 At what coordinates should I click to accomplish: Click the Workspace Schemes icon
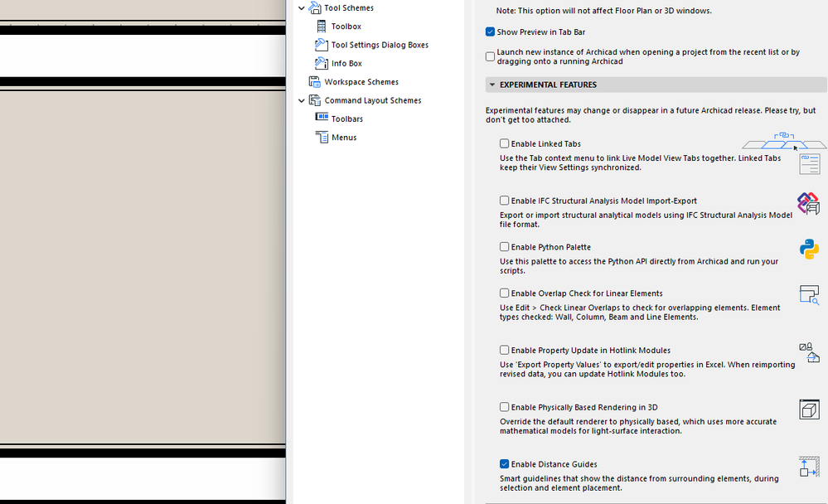click(315, 82)
